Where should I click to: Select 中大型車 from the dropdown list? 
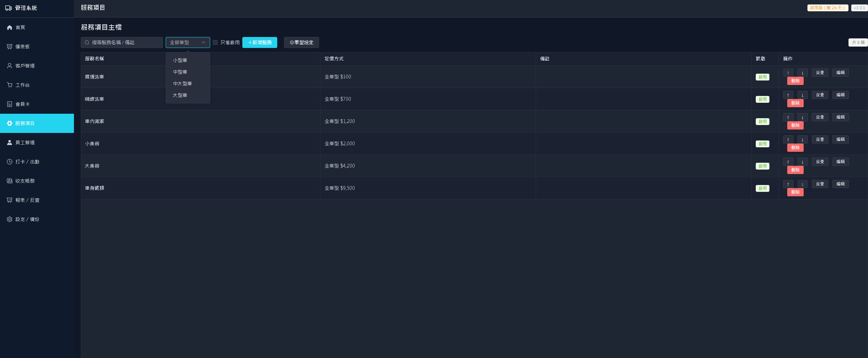[x=188, y=84]
